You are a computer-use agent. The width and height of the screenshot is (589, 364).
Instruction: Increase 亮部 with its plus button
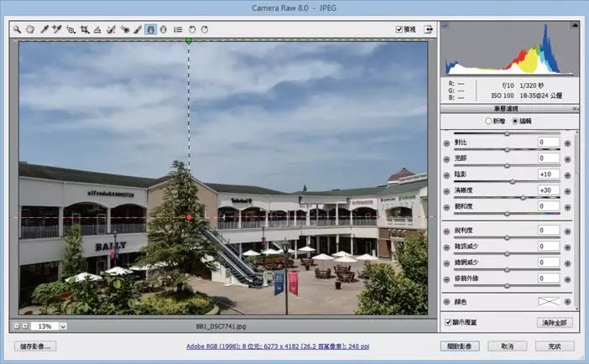pos(567,159)
